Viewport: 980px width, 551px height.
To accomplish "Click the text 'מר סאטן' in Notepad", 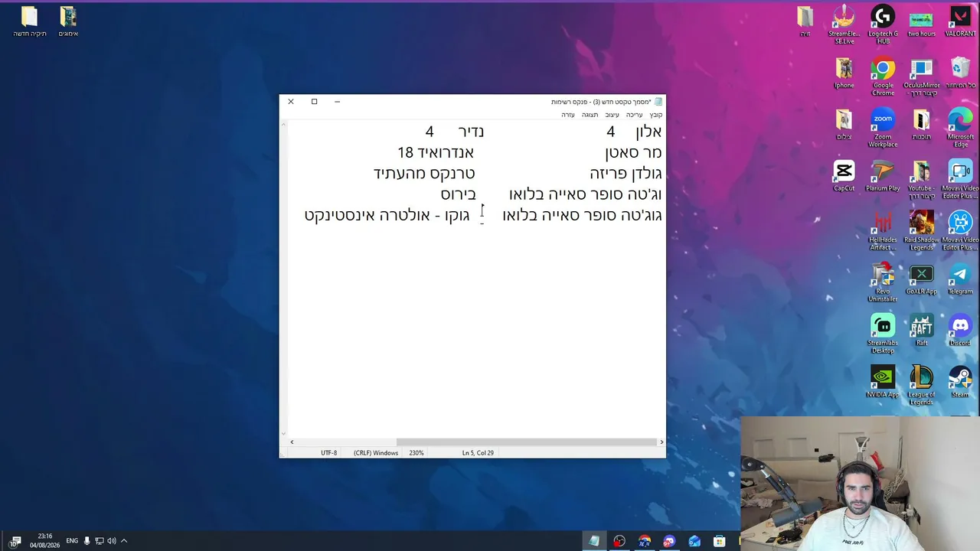I will pyautogui.click(x=633, y=152).
